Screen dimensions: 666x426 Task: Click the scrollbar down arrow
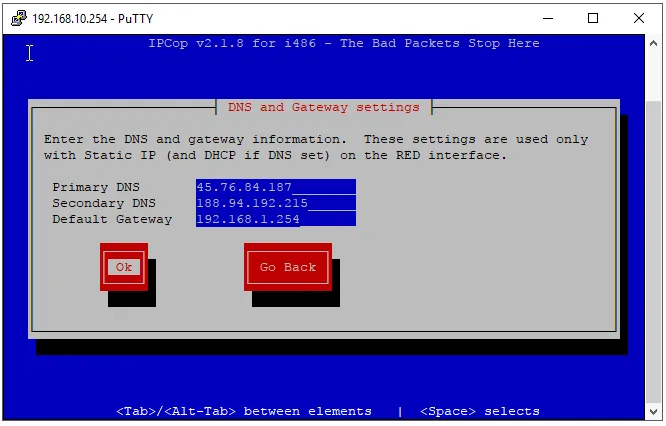(654, 411)
